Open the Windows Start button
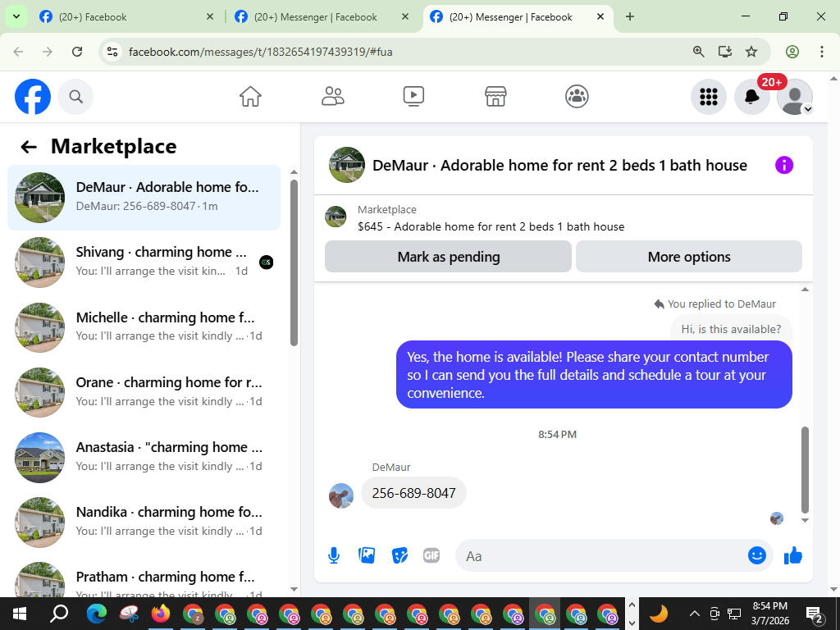This screenshot has height=630, width=840. tap(20, 614)
